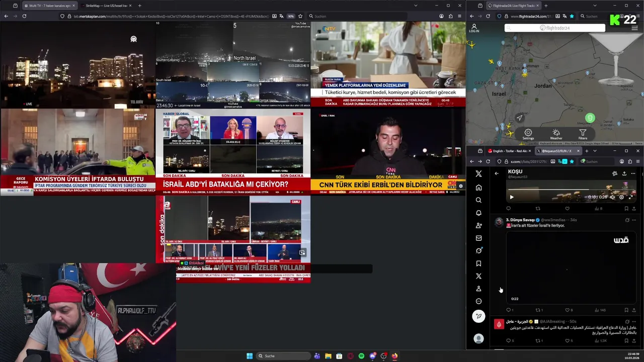644x362 pixels.
Task: Open X messages envelope icon
Action: [478, 238]
